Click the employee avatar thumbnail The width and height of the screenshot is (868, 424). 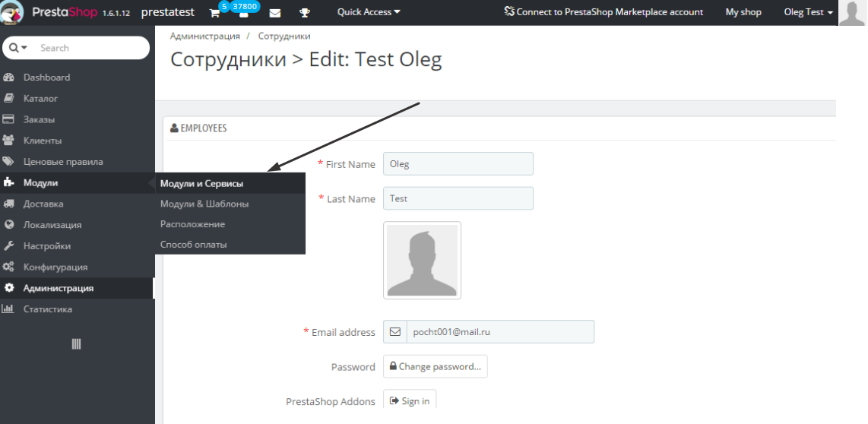click(x=423, y=260)
